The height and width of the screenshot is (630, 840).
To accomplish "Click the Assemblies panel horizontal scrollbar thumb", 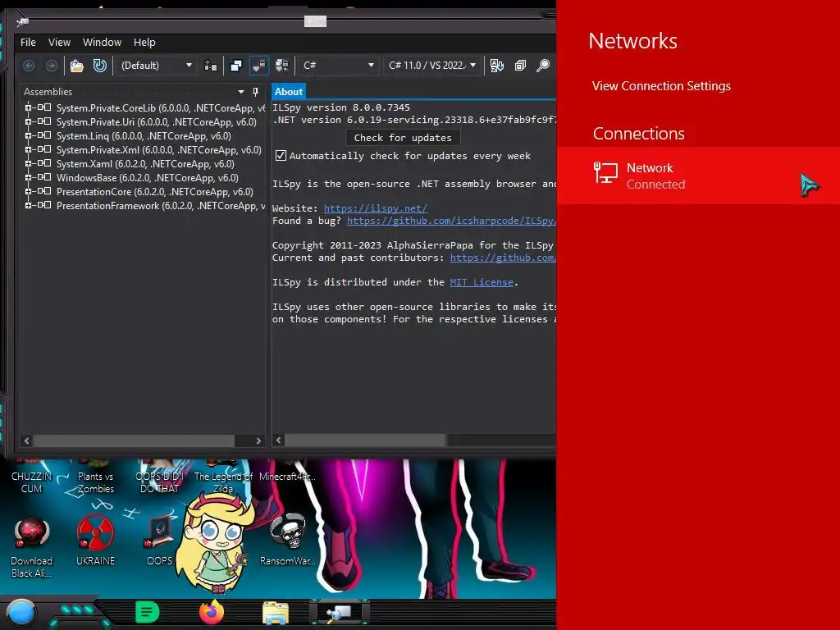I will click(x=134, y=441).
